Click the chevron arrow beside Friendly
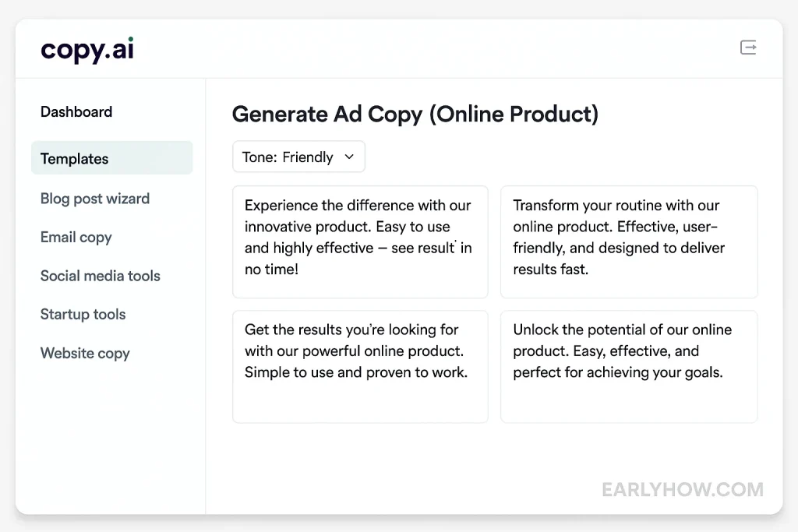 point(349,157)
